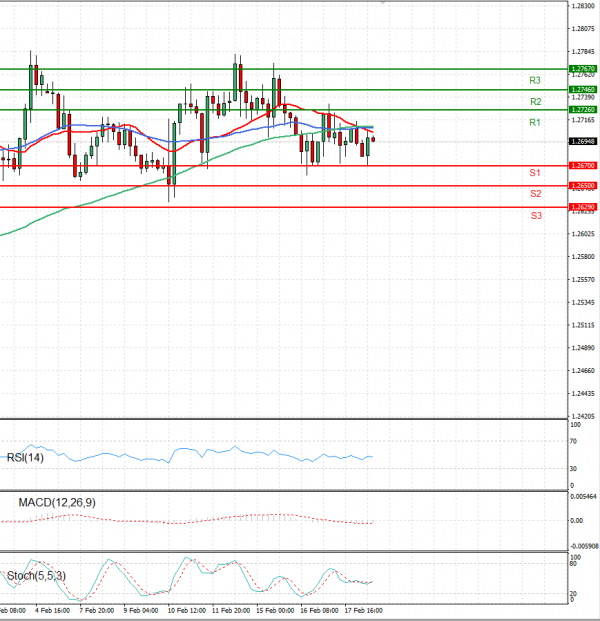Click the MACD(12,26,9) indicator label
The width and height of the screenshot is (600, 621).
coord(57,503)
